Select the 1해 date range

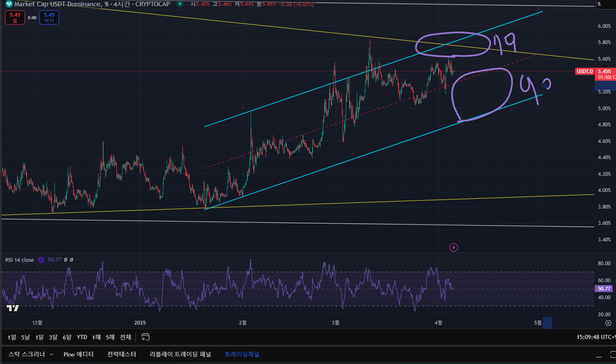tap(96, 337)
